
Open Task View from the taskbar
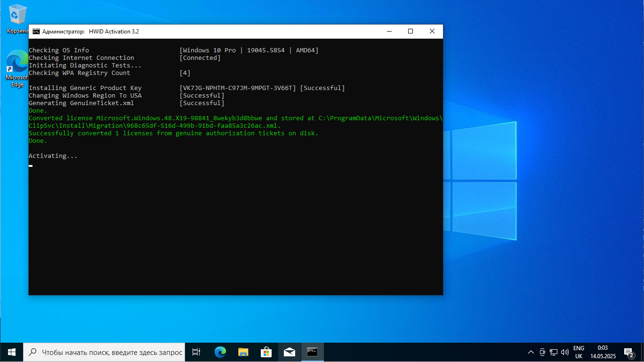196,352
